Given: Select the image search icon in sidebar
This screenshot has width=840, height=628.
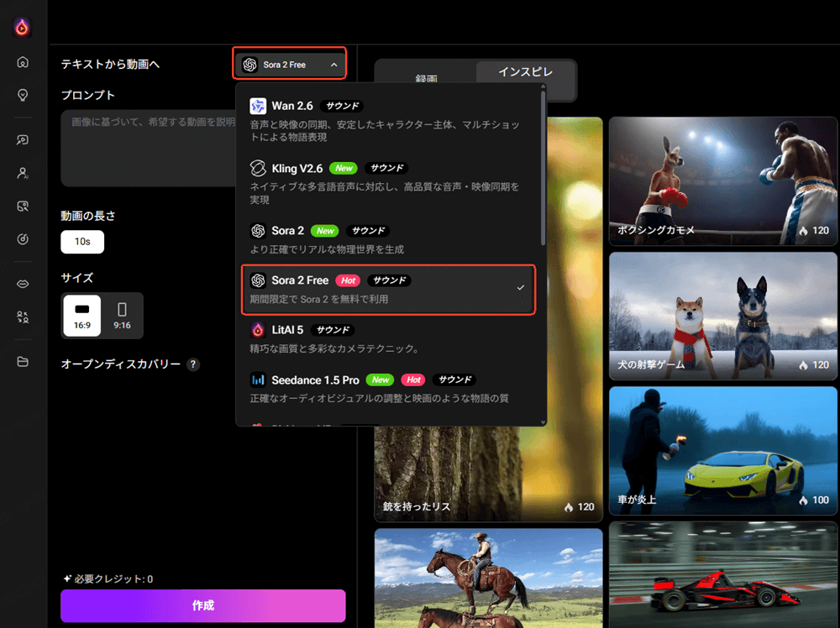Looking at the screenshot, I should 23,206.
